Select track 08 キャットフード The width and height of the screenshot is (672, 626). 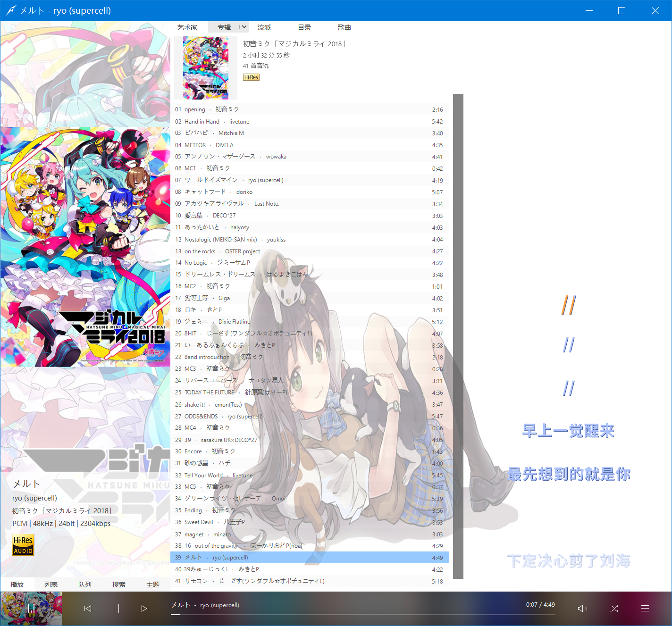point(310,192)
